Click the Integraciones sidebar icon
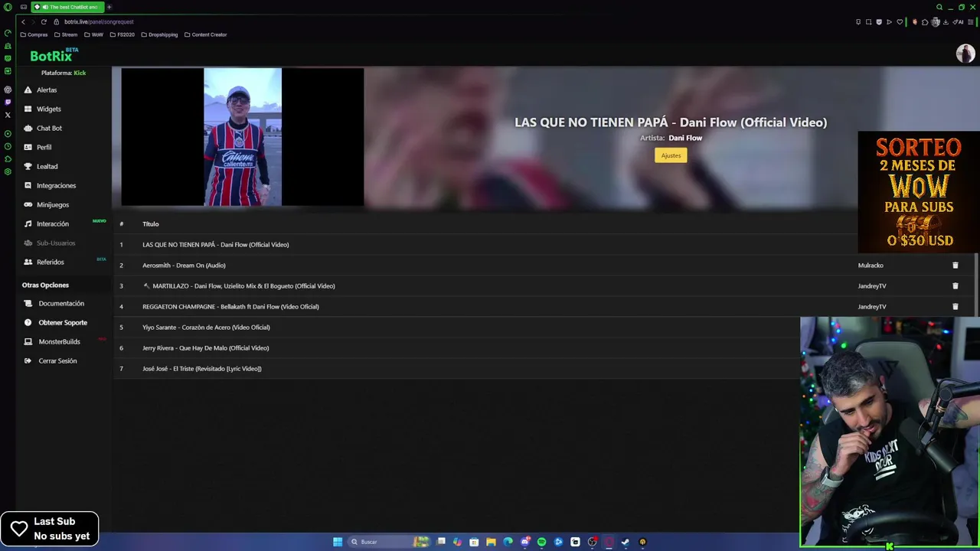 point(28,186)
